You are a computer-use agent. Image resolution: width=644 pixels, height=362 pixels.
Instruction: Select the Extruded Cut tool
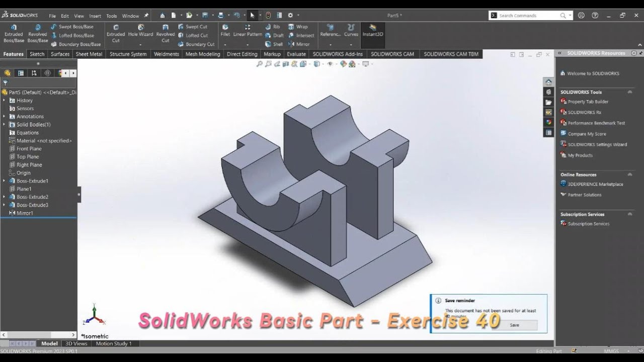click(x=116, y=34)
